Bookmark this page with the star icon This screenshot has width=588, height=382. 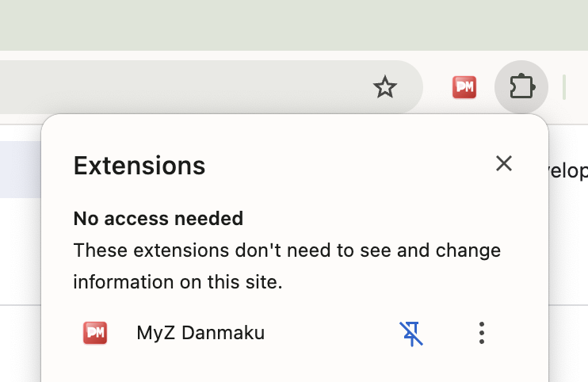coord(385,87)
